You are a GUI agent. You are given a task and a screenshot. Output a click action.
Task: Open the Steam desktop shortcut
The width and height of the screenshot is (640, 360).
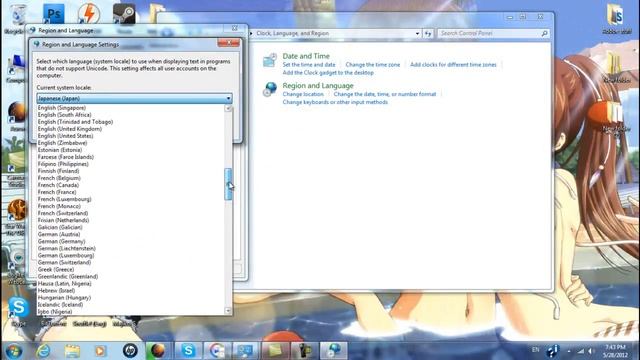click(x=124, y=14)
